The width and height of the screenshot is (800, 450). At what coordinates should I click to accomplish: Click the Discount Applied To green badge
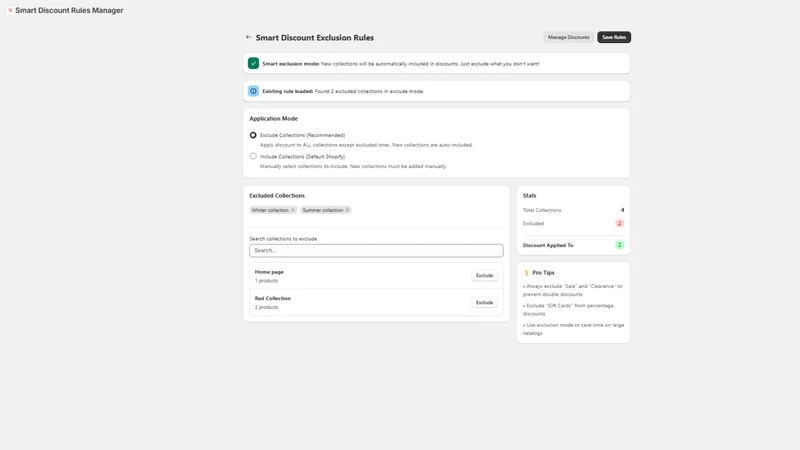(619, 245)
